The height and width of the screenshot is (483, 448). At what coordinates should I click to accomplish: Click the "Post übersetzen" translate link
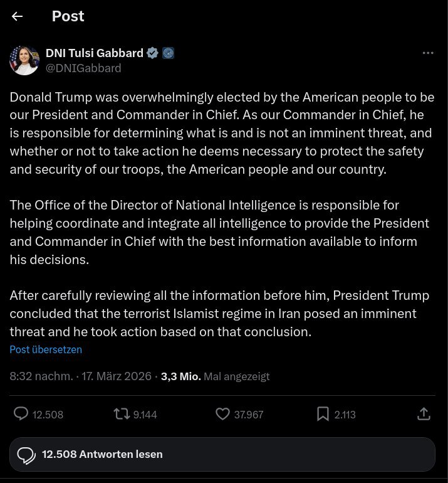pos(46,349)
